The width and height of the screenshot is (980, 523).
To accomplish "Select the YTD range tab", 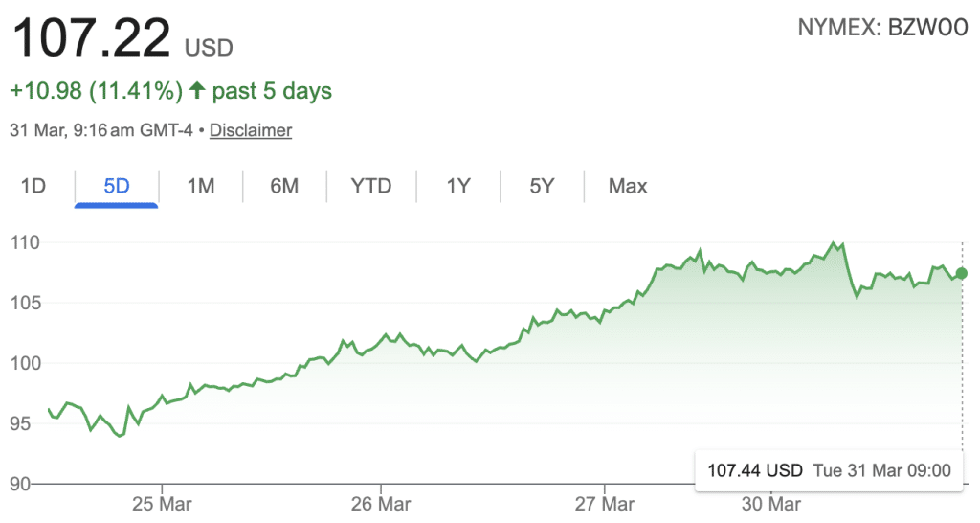I will coord(371,186).
